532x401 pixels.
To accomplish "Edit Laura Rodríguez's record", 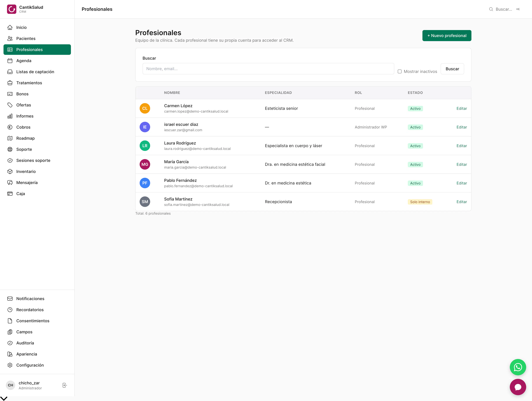I will tap(462, 146).
